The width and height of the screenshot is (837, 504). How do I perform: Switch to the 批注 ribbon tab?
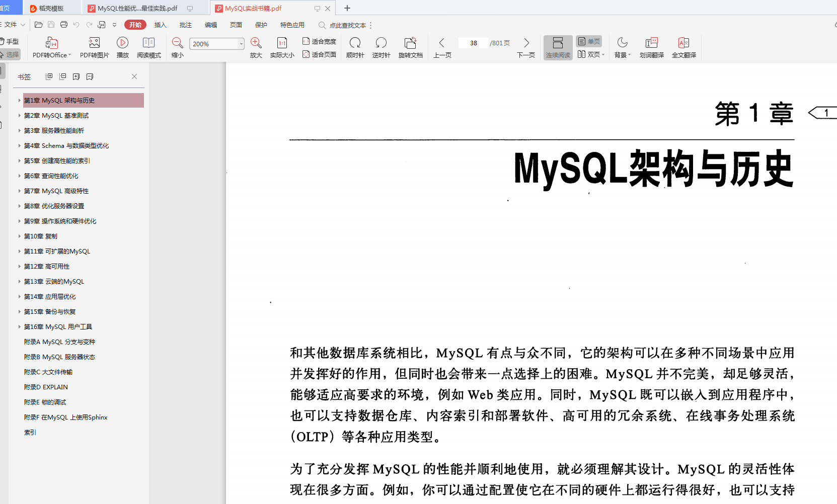pos(185,25)
